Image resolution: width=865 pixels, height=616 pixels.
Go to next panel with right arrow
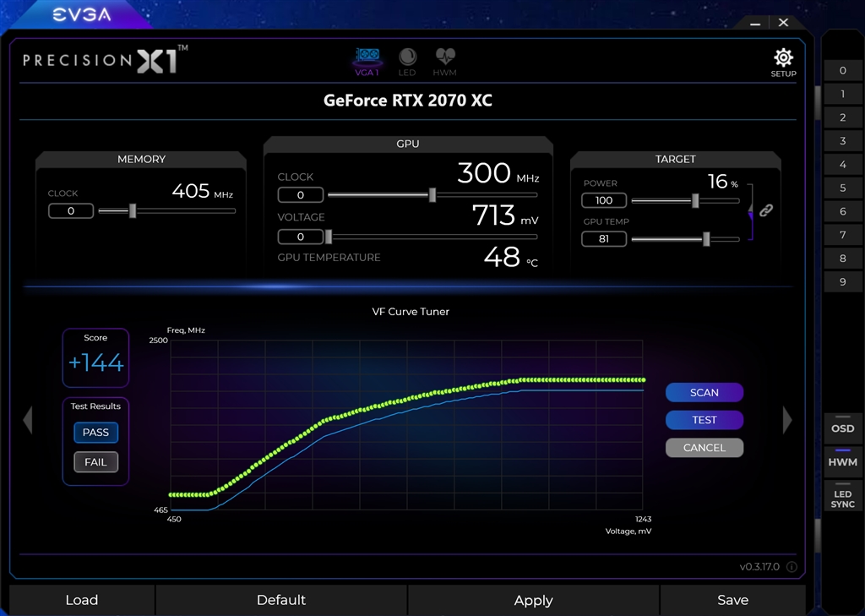(787, 420)
